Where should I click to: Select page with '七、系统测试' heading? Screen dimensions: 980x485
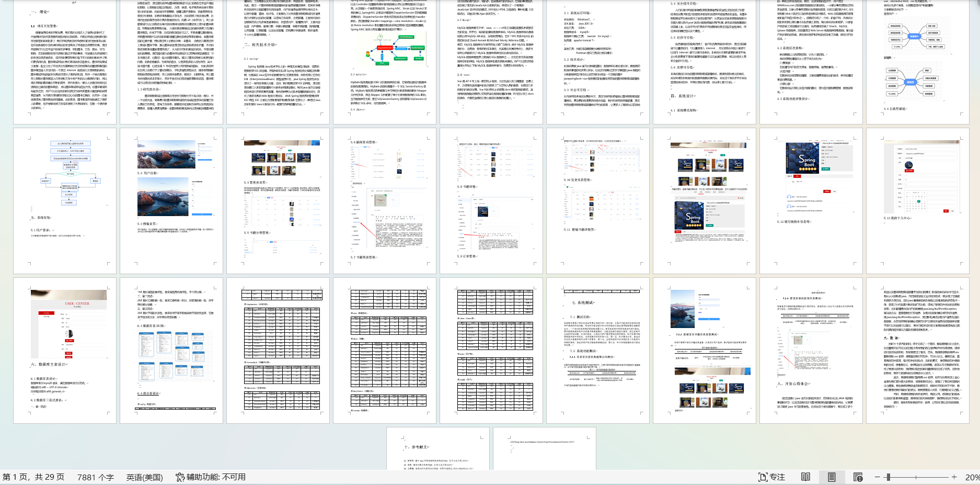pos(598,351)
